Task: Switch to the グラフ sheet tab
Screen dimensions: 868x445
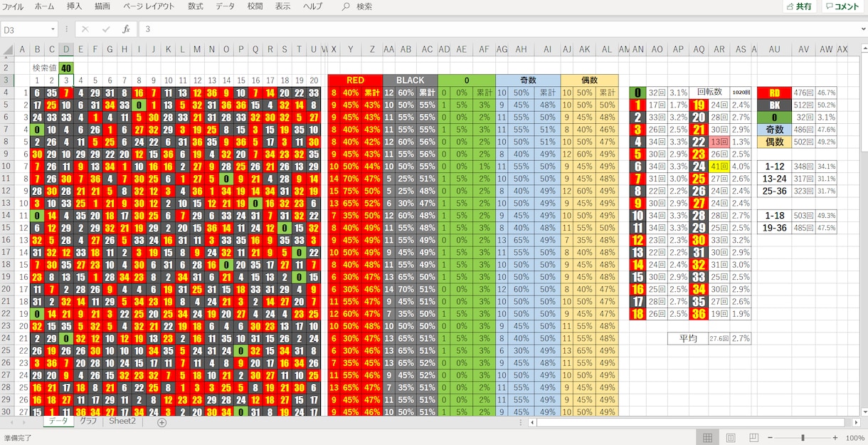Action: pos(88,422)
